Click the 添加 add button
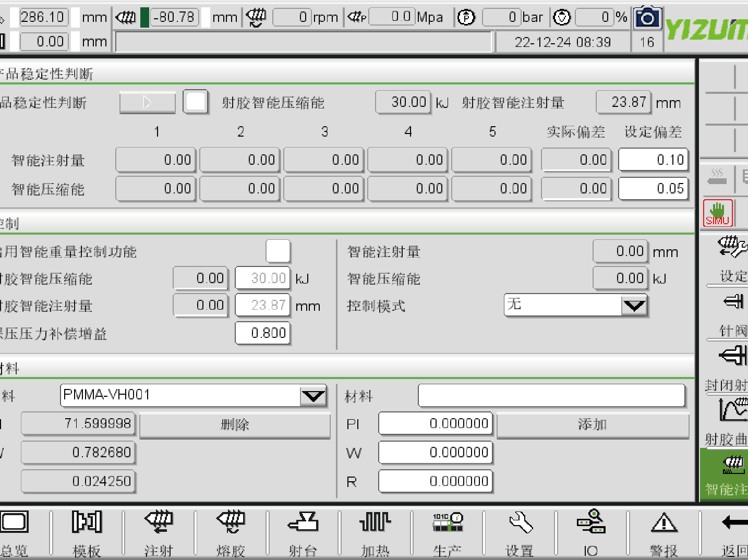 tap(593, 424)
